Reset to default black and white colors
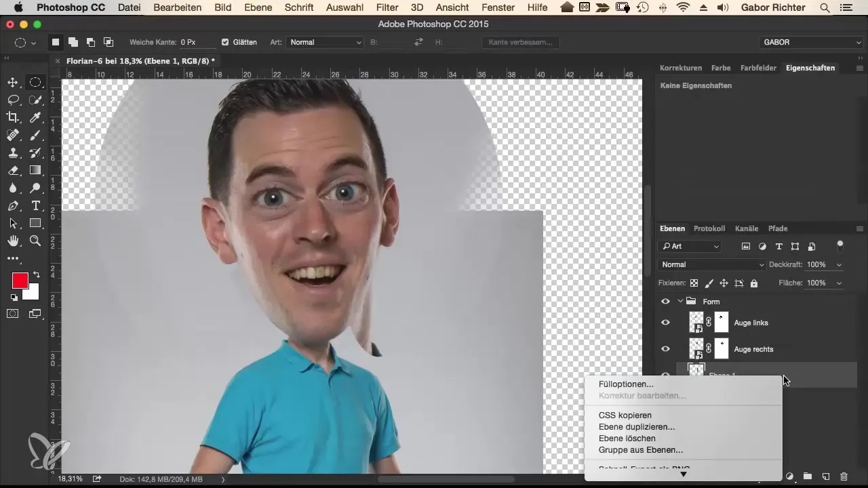 pyautogui.click(x=14, y=298)
